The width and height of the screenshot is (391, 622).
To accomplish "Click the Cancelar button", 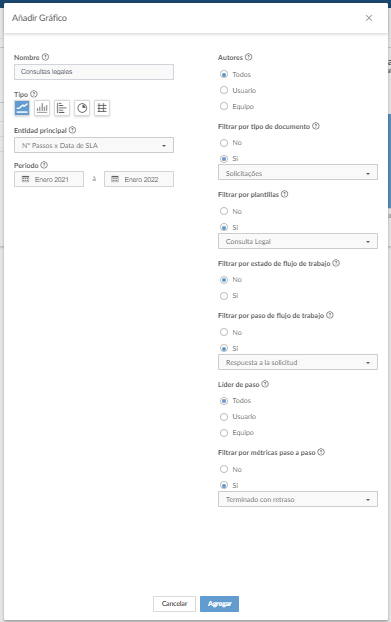I will [174, 604].
